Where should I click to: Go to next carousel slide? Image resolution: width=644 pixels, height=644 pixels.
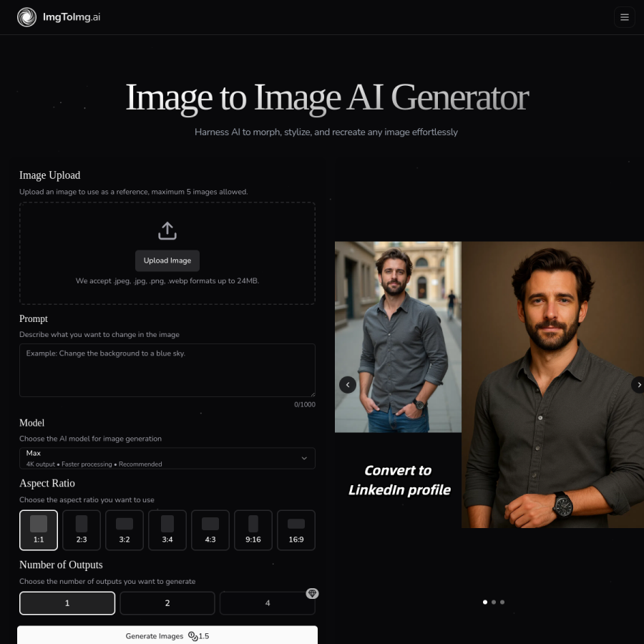tap(638, 385)
